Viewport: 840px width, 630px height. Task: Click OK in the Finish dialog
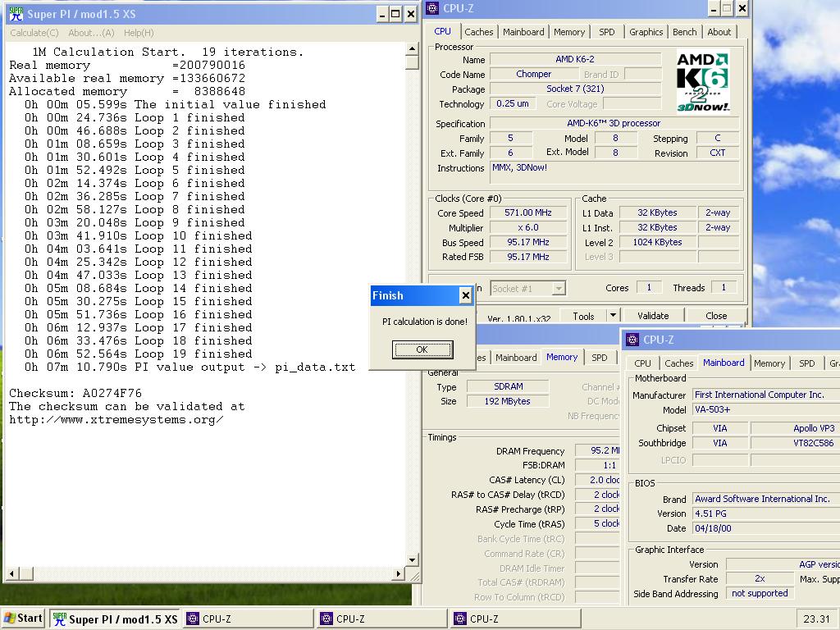(x=422, y=349)
